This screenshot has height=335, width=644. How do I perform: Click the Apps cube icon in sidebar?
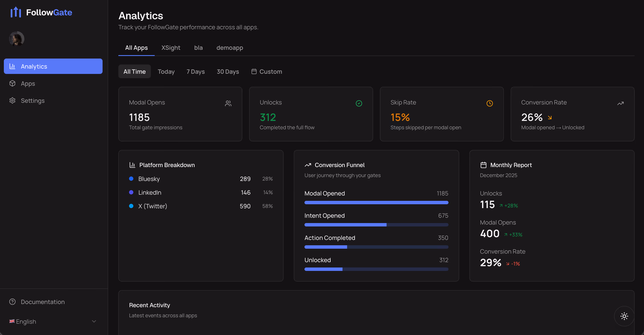pyautogui.click(x=12, y=83)
